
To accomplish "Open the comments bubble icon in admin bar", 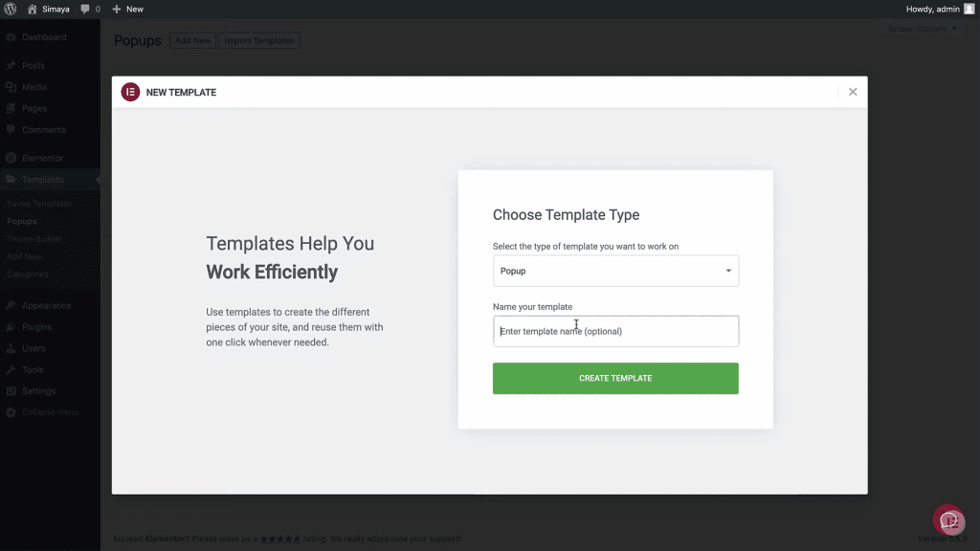I will pos(85,9).
